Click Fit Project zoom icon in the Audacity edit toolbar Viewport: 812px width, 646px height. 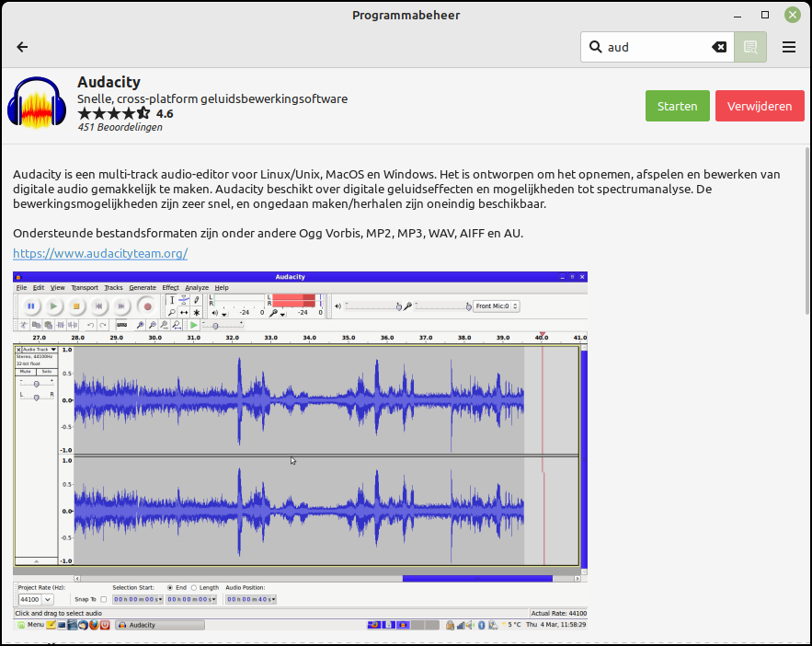coord(177,325)
